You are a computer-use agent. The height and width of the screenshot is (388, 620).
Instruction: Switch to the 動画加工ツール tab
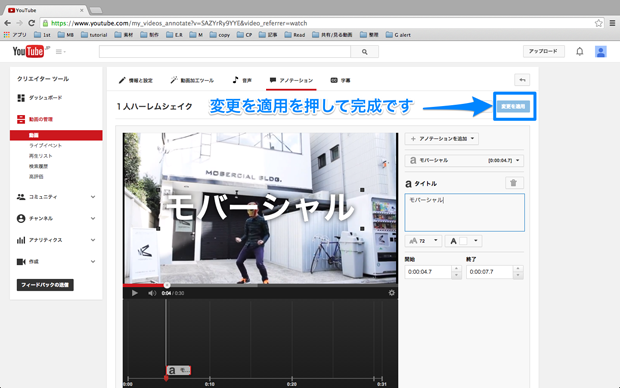tap(192, 80)
